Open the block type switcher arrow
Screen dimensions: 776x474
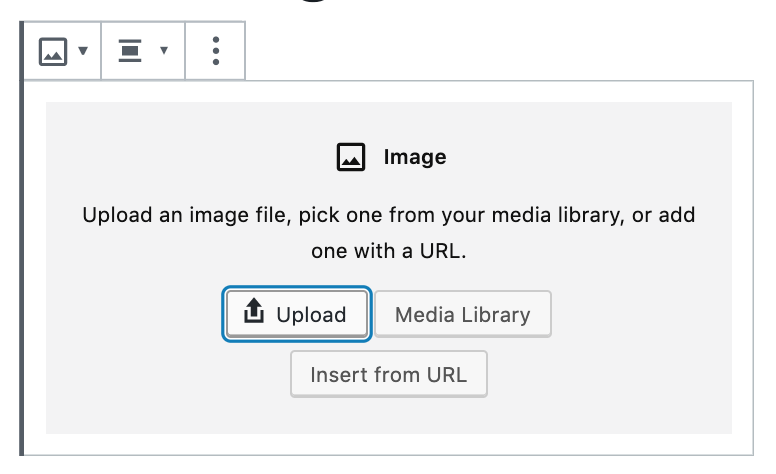(83, 50)
